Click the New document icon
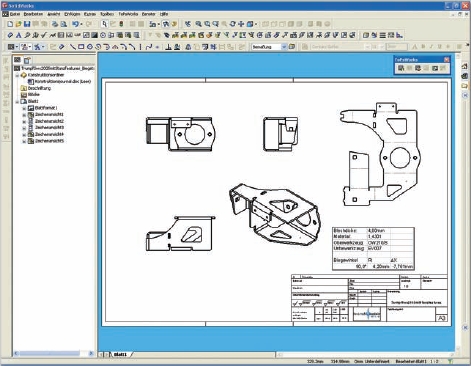 (x=10, y=24)
